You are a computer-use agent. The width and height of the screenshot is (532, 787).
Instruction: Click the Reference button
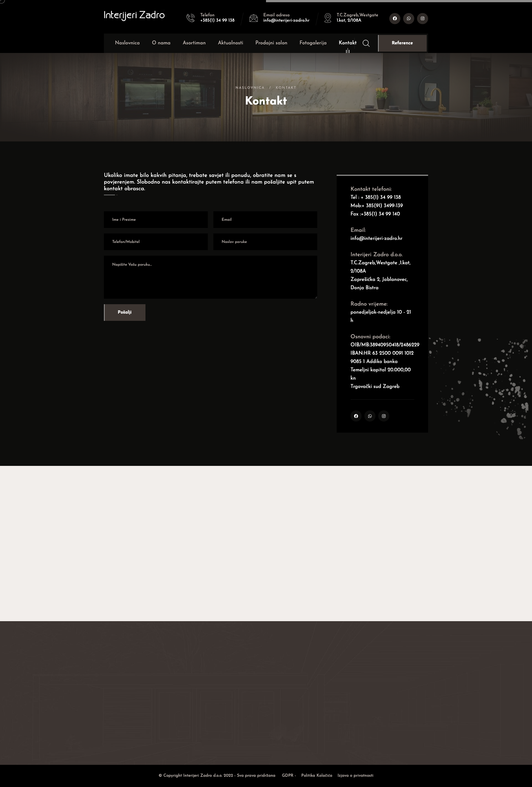click(402, 43)
